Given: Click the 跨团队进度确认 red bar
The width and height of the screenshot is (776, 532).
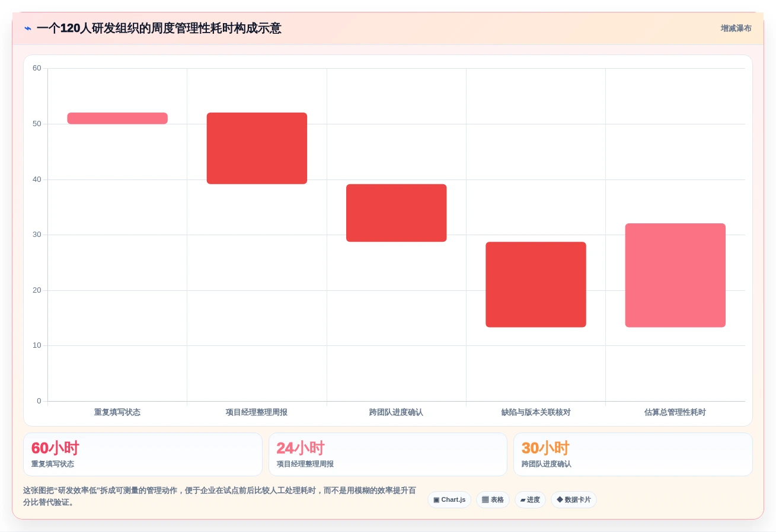Looking at the screenshot, I should [396, 213].
